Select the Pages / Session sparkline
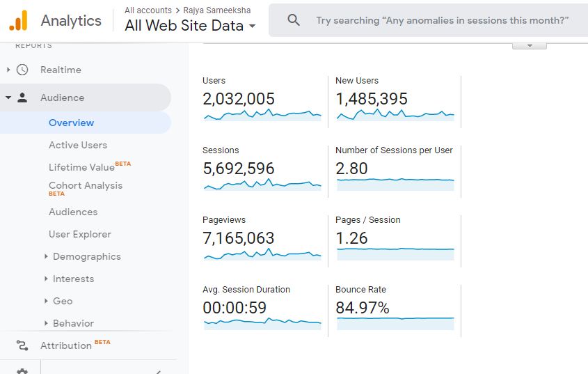This screenshot has width=588, height=374. point(395,254)
